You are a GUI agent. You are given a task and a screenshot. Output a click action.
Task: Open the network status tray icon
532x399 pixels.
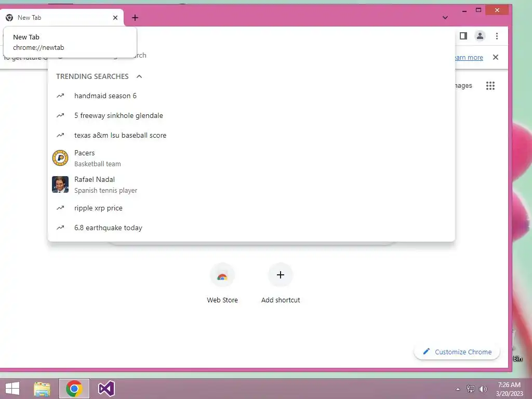471,389
